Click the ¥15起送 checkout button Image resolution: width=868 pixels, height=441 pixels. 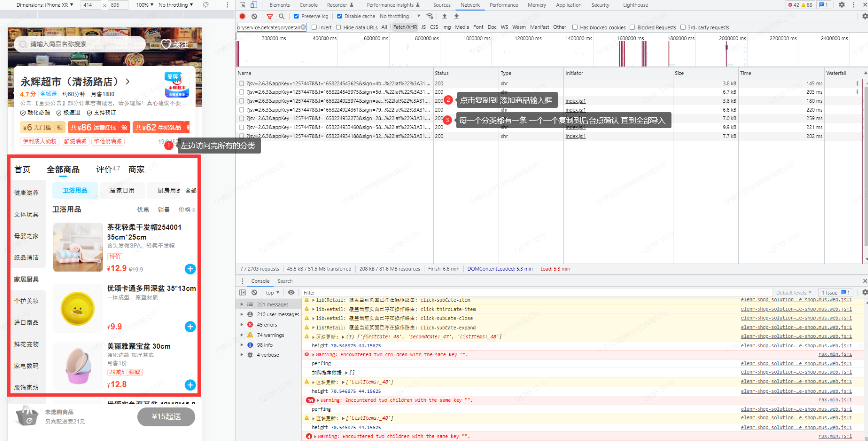tap(166, 417)
